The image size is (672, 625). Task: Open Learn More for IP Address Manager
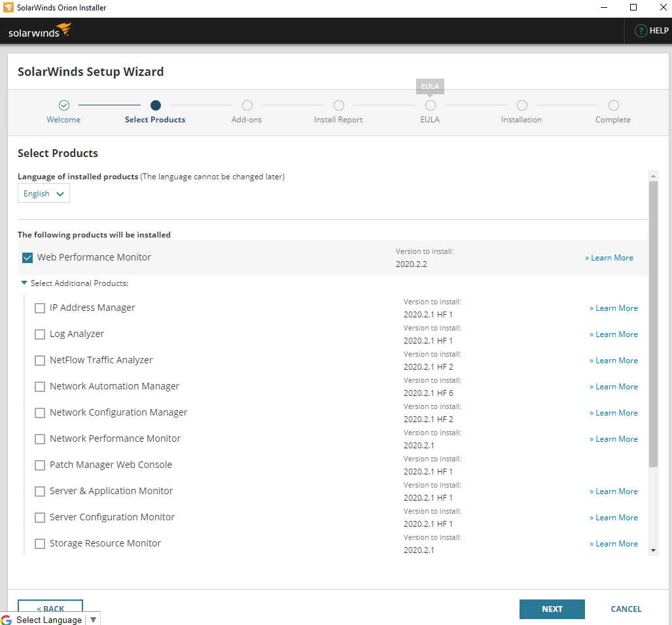point(614,308)
